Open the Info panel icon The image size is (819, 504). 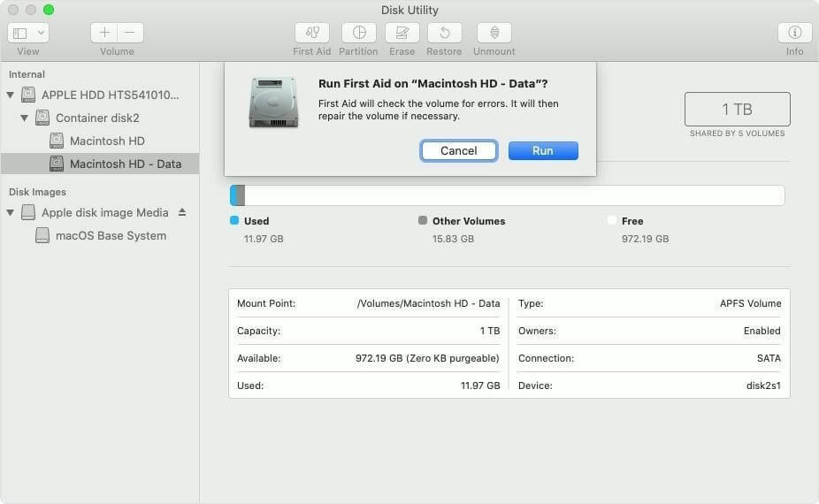[794, 33]
